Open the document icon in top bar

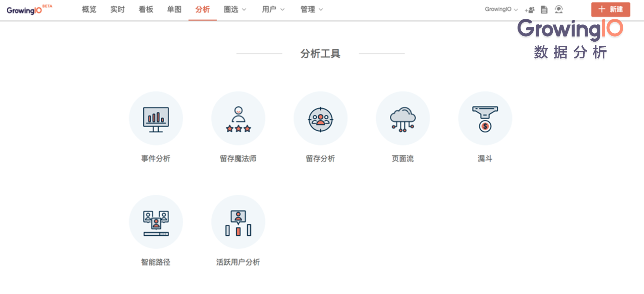coord(544,10)
